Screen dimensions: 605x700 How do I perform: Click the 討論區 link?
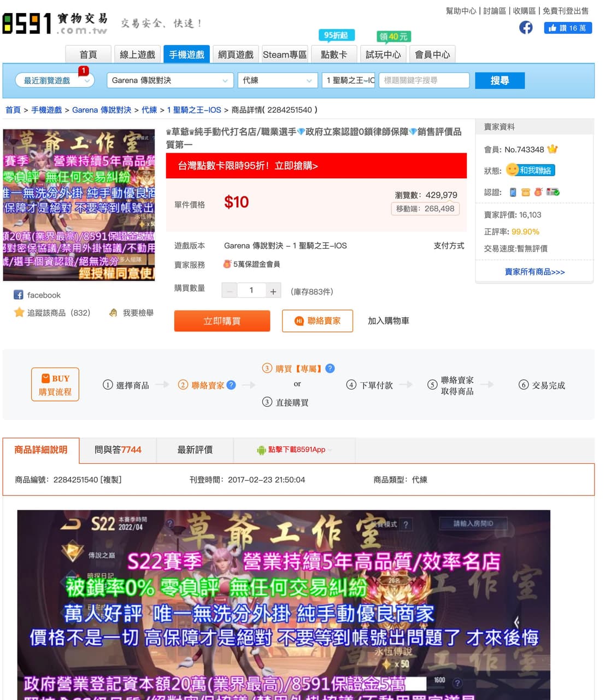pyautogui.click(x=495, y=11)
